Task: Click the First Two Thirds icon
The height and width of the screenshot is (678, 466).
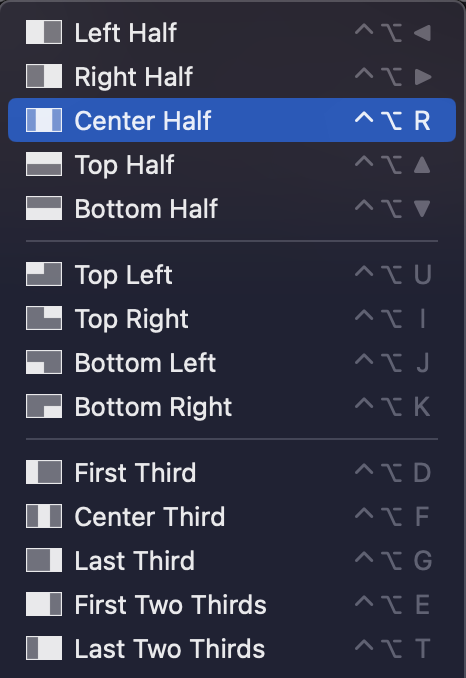Action: point(44,604)
